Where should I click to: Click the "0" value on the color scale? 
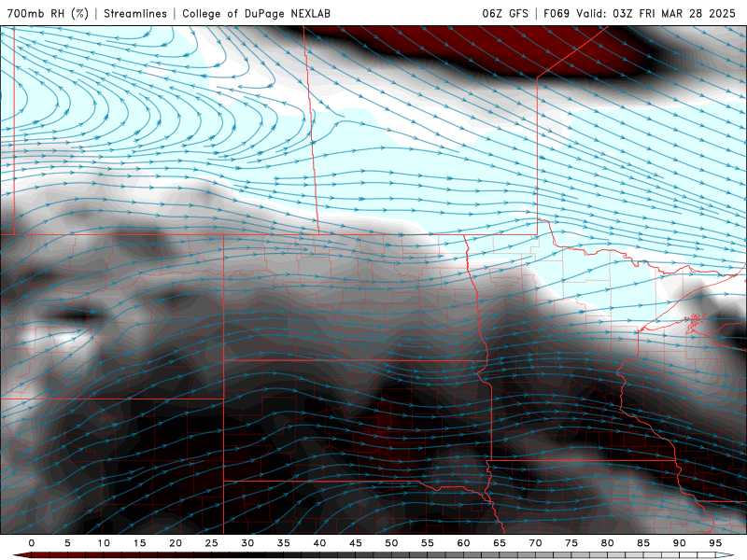[x=32, y=543]
